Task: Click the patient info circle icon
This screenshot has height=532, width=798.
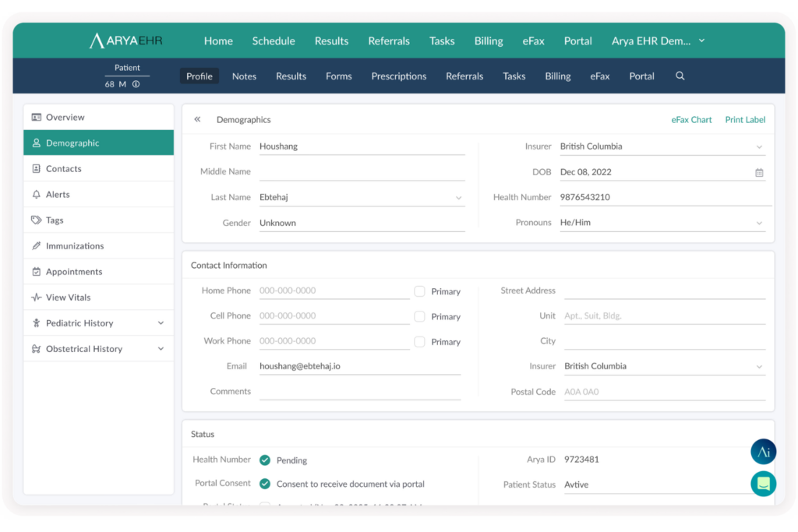Action: [x=136, y=84]
